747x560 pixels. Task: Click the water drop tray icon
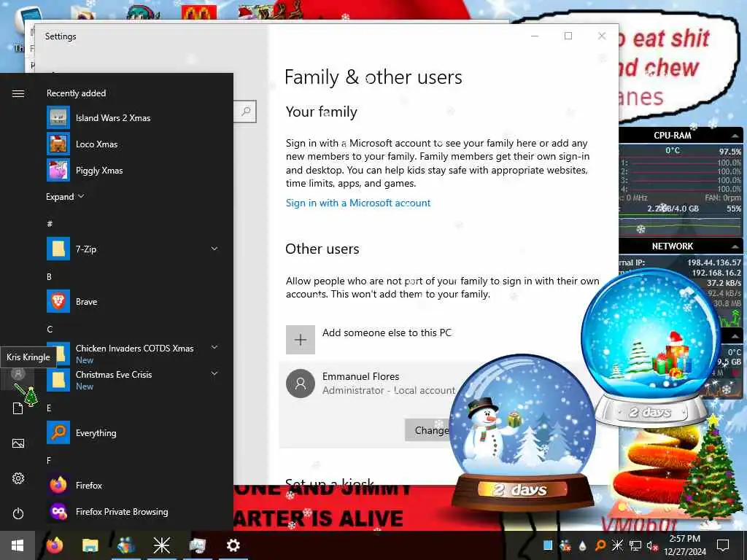pos(582,545)
